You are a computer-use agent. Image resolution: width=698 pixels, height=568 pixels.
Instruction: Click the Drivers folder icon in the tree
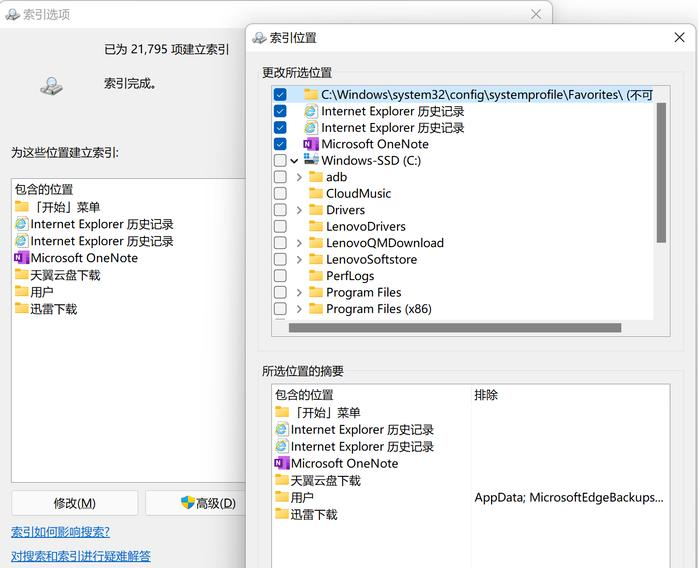pos(316,210)
